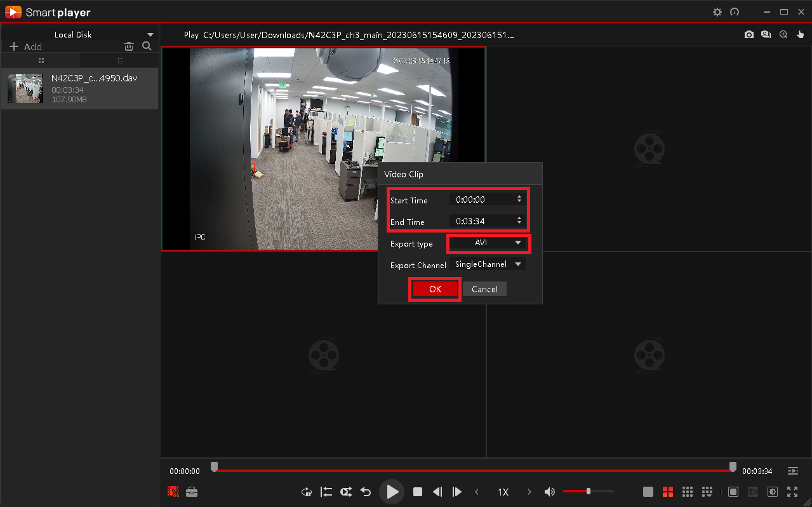812x507 pixels.
Task: Take a snapshot with the camera icon
Action: tap(749, 35)
